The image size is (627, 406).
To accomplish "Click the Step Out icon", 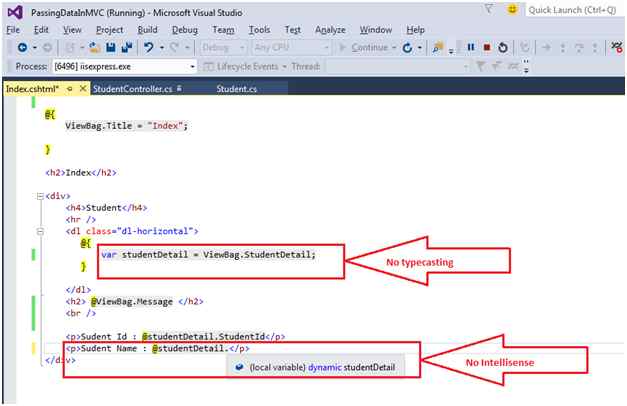I will click(x=595, y=48).
